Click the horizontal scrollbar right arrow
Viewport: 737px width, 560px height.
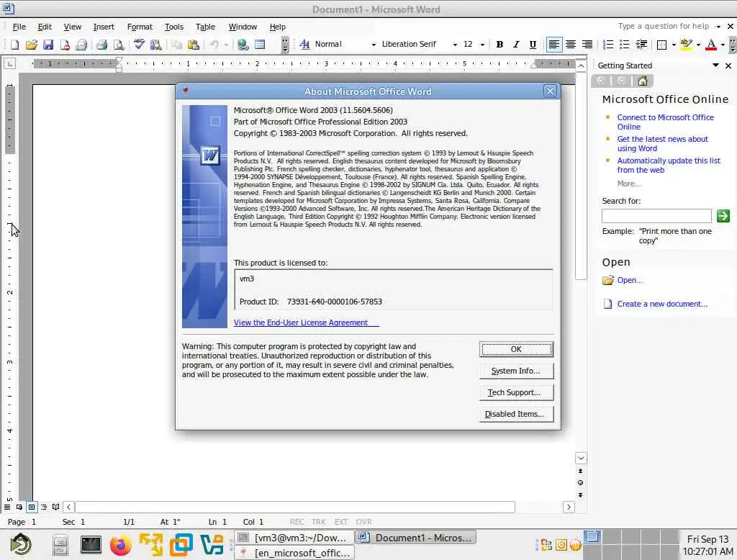point(569,507)
